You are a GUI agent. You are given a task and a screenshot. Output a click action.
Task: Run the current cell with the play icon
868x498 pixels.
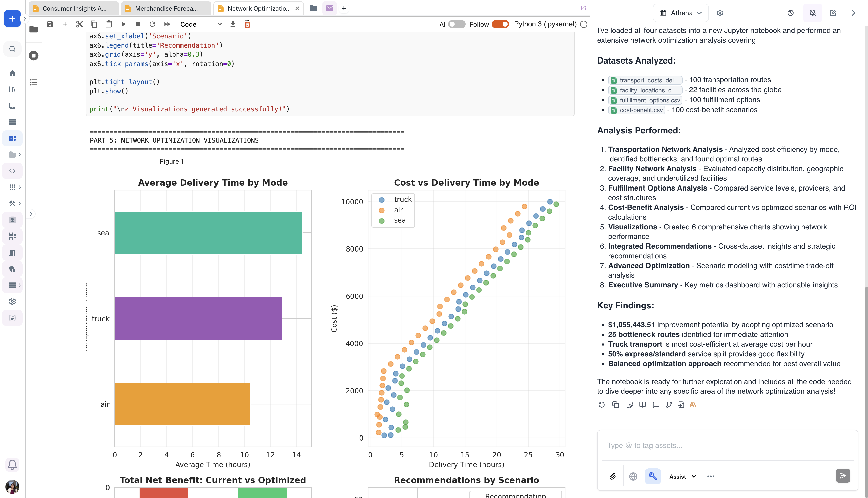point(124,24)
